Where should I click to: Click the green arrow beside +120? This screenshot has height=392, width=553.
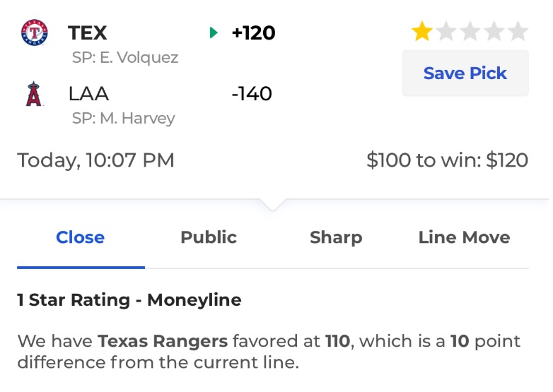(214, 32)
